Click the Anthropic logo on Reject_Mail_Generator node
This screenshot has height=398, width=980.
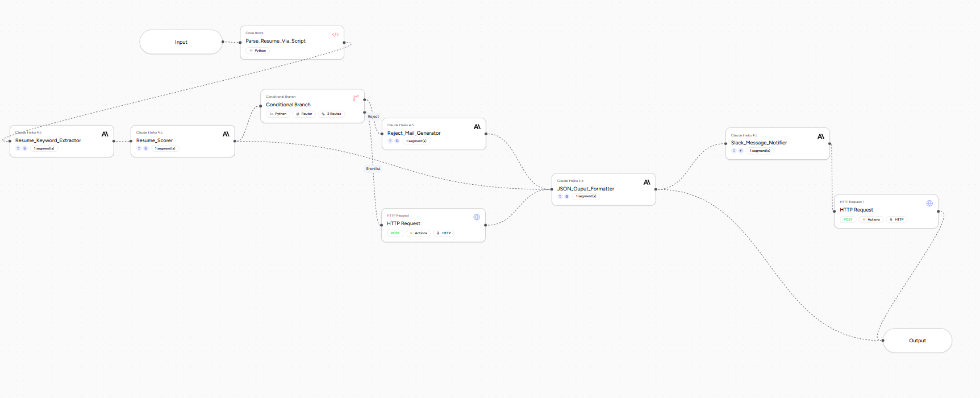[477, 127]
